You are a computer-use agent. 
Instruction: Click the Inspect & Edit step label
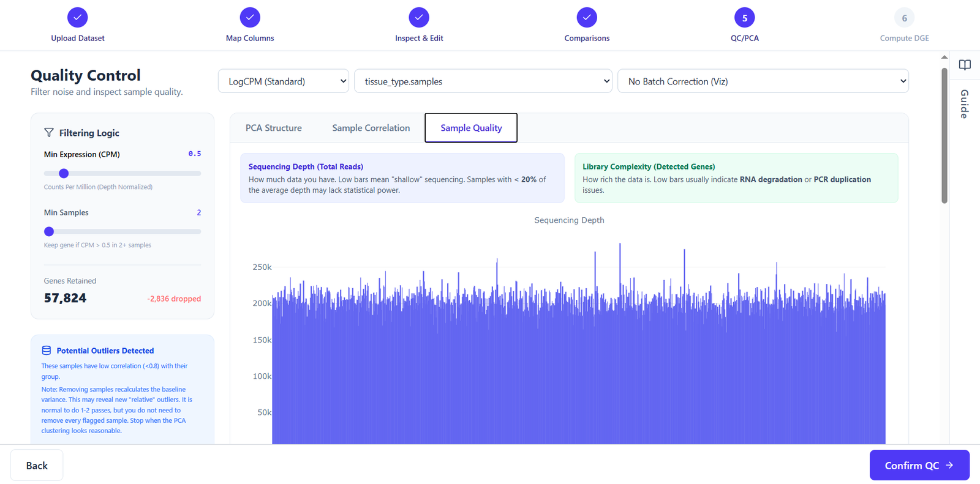point(419,38)
